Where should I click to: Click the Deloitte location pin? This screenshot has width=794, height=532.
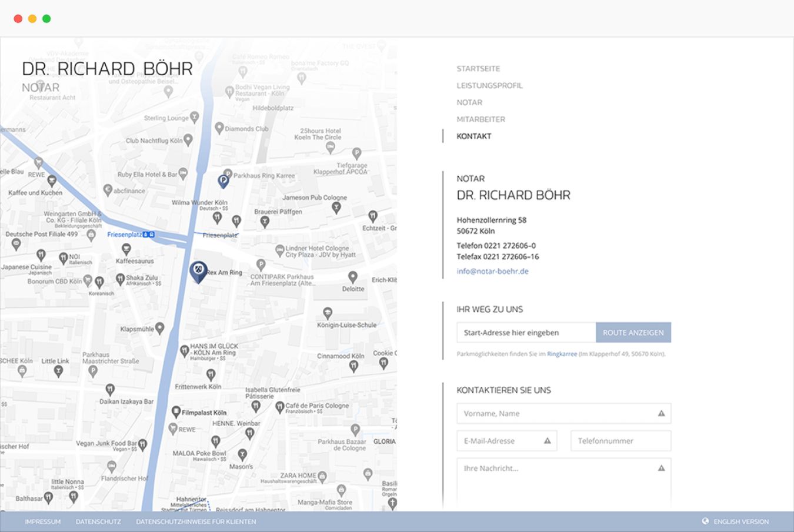click(x=352, y=277)
